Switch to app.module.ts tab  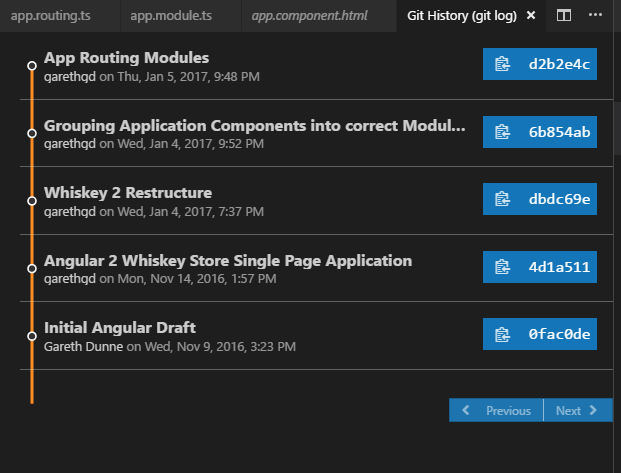pos(171,16)
